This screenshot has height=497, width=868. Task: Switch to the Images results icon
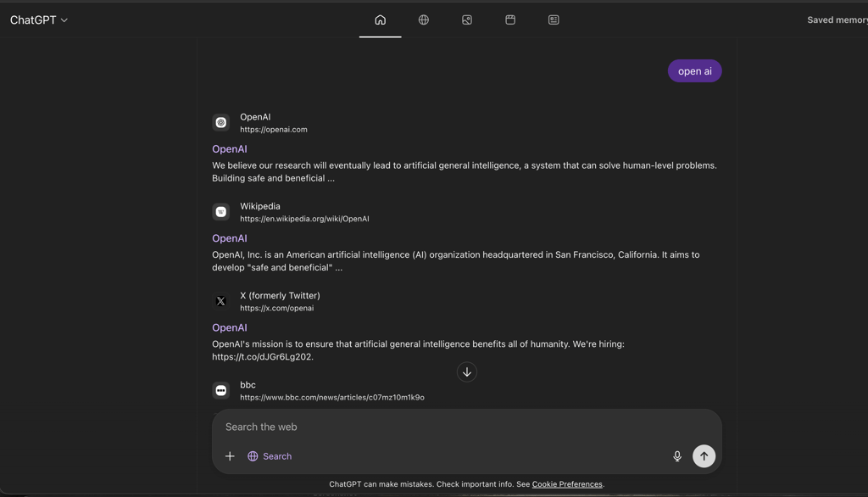tap(466, 19)
